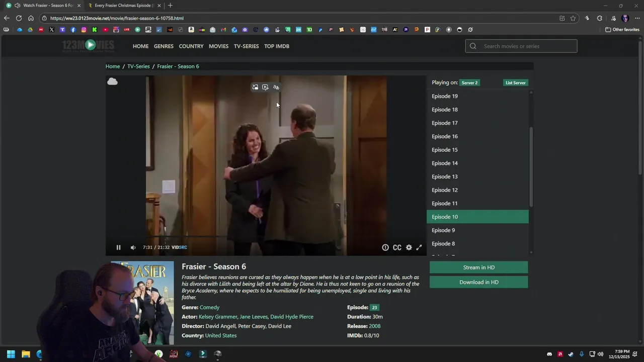Open the List Server dropdown
The width and height of the screenshot is (644, 362).
(516, 82)
